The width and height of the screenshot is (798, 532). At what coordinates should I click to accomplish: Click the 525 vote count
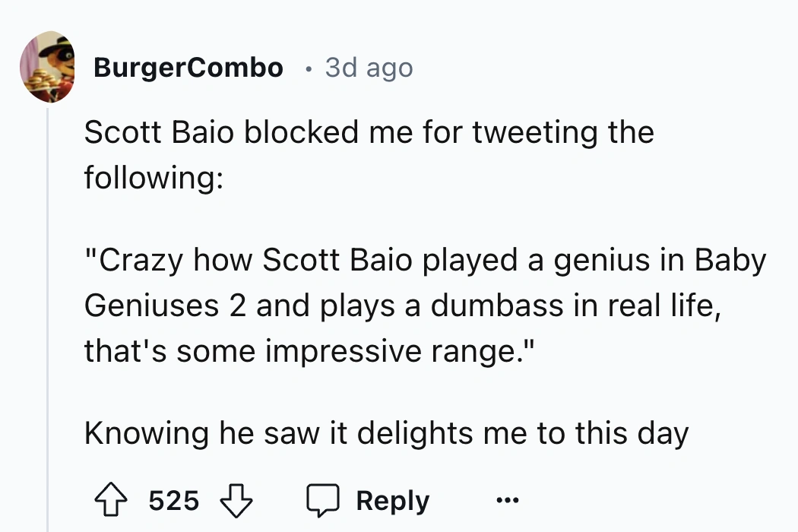pos(174,501)
